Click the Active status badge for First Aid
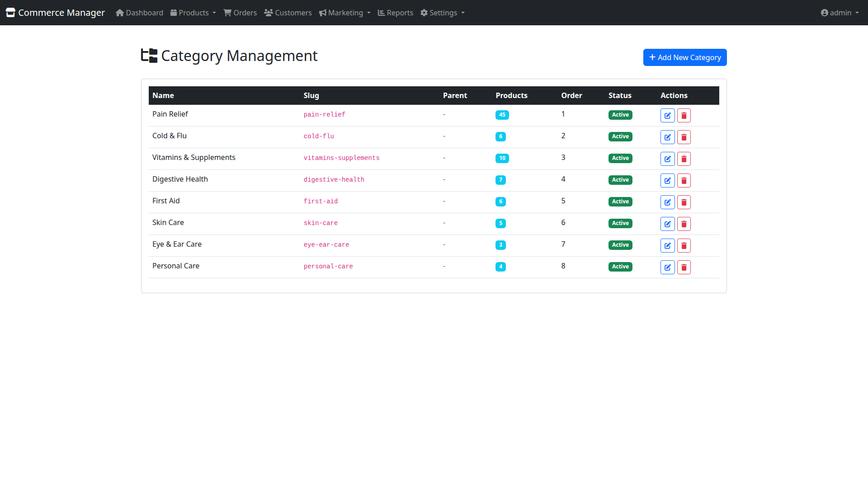Image resolution: width=868 pixels, height=488 pixels. (620, 202)
